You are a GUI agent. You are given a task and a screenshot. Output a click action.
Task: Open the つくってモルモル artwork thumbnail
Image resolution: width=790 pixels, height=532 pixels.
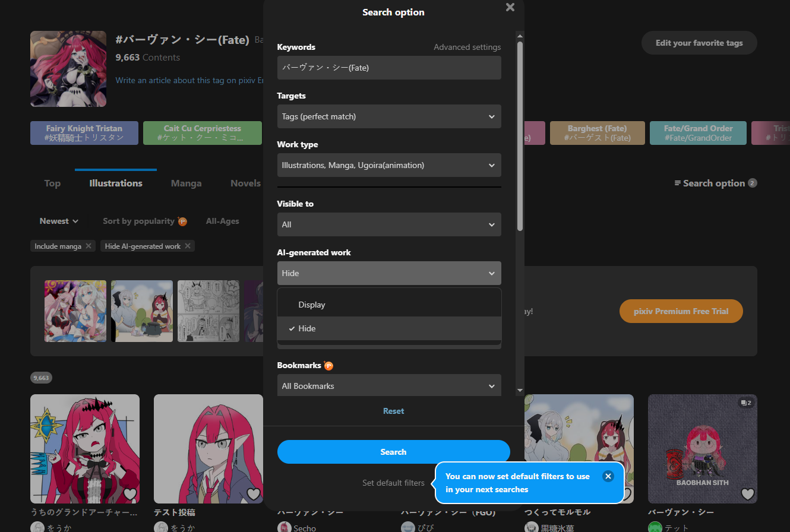pyautogui.click(x=579, y=449)
